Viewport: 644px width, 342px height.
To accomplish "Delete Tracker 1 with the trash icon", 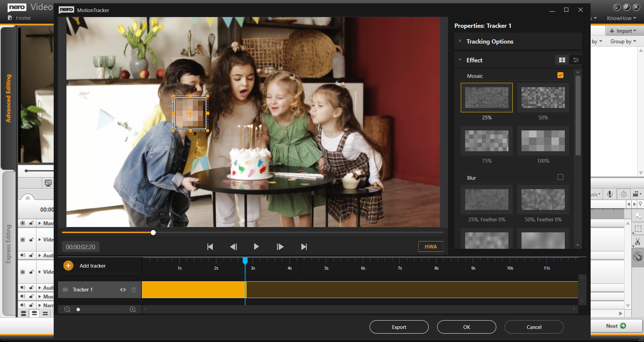I will point(134,290).
